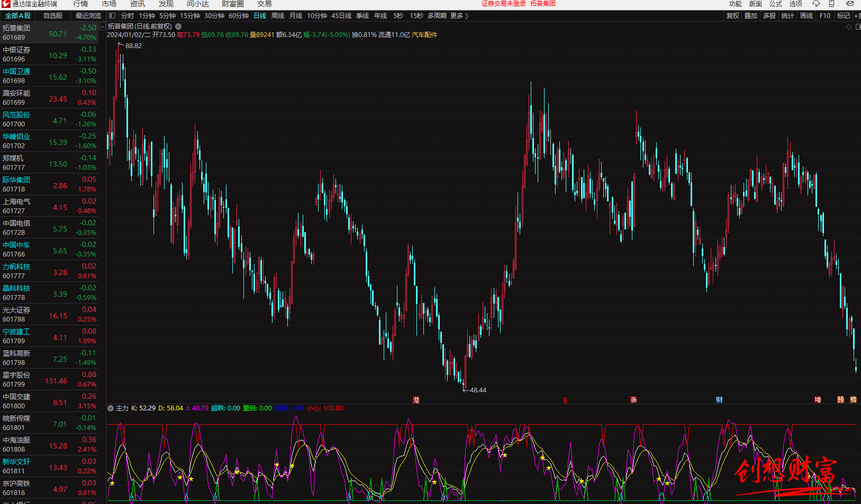Open the 问小达 menu
Viewport: 861px width, 504px height.
click(198, 4)
